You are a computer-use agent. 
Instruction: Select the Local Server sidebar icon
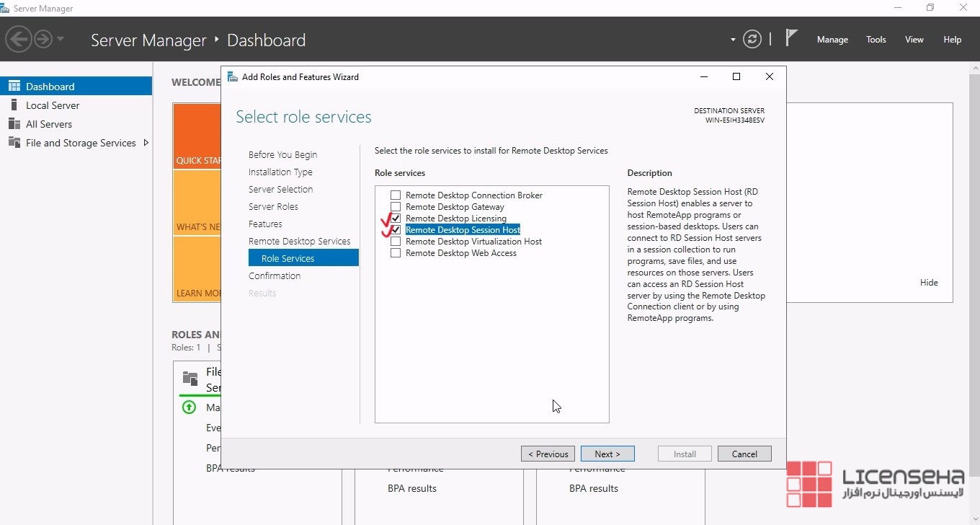14,105
